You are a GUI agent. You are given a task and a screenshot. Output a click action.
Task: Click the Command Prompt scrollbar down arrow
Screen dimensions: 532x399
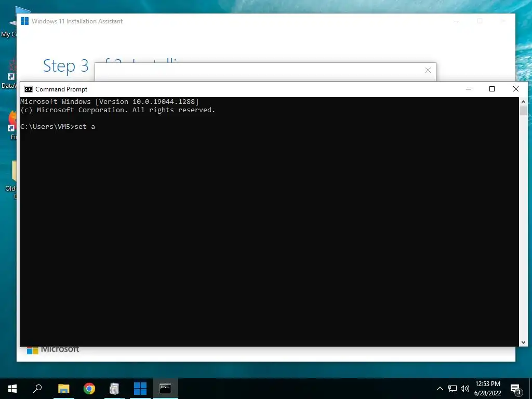[523, 342]
